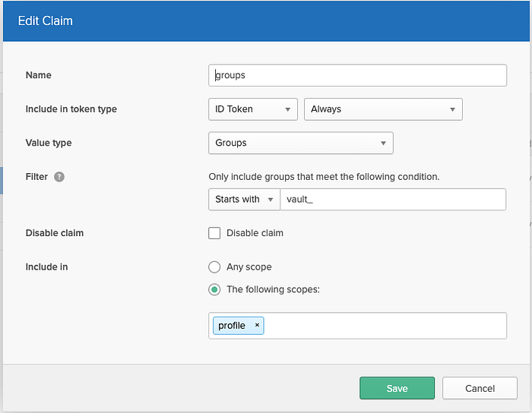Click the Any scope label text

[x=249, y=267]
